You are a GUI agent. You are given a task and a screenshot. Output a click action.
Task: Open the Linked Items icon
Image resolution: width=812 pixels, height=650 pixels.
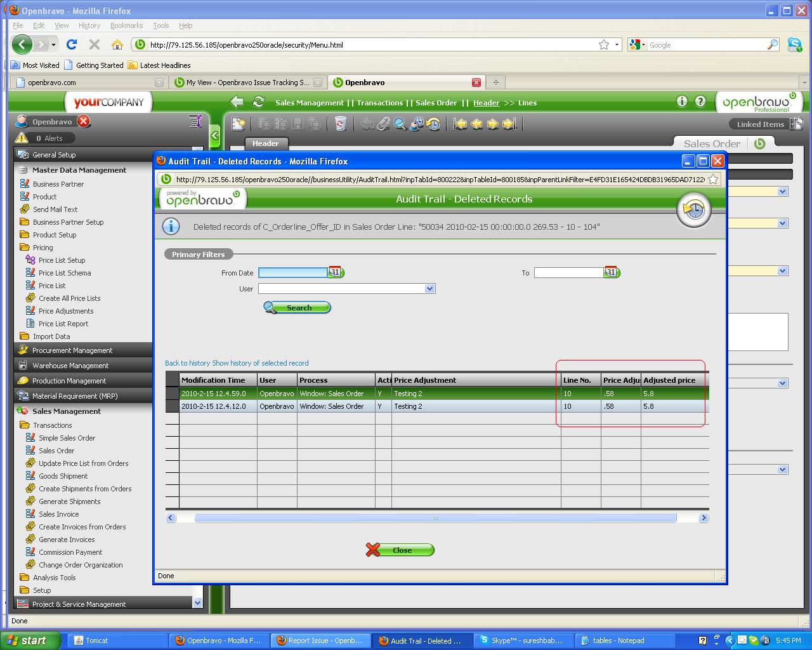797,124
